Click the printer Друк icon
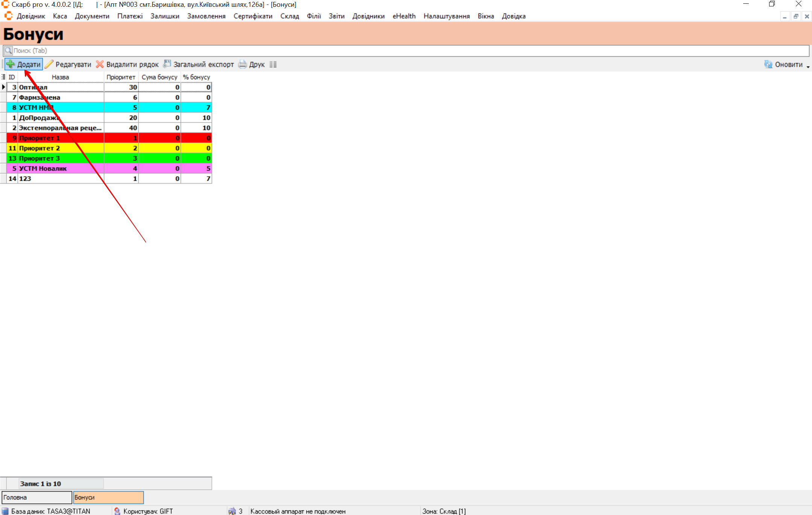Viewport: 812px width, 515px height. point(243,64)
